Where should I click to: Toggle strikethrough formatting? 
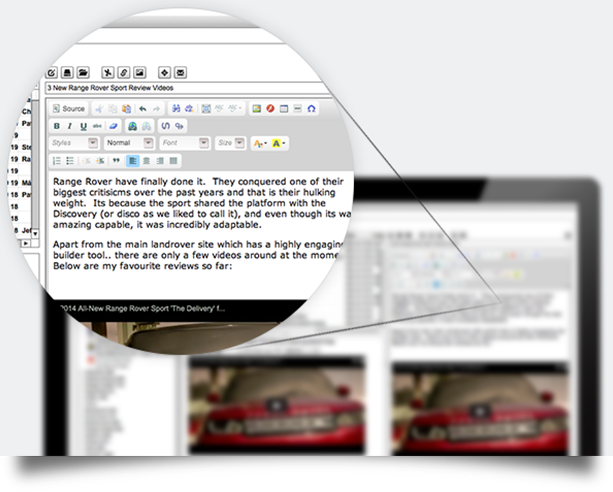[x=97, y=126]
